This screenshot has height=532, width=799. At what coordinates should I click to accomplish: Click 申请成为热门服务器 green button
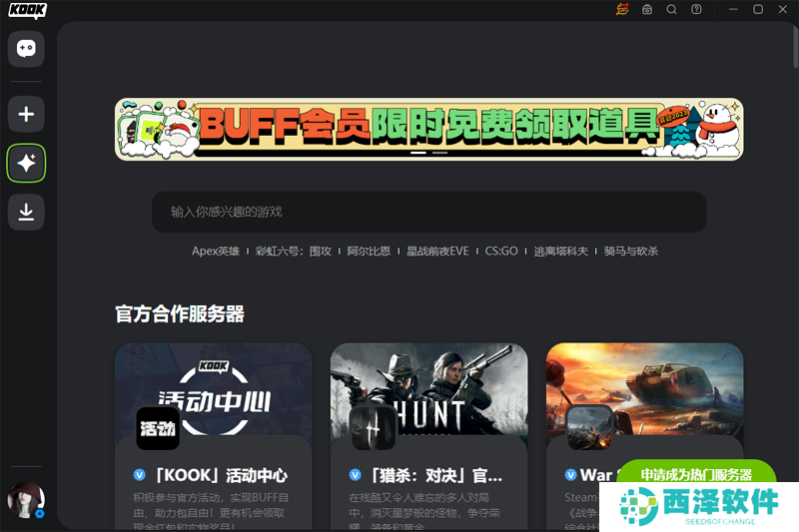click(x=696, y=475)
